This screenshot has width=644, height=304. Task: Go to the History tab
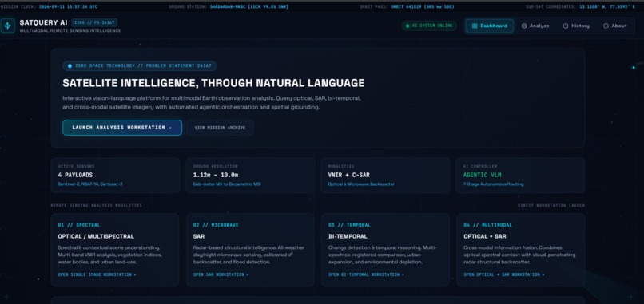pos(576,26)
